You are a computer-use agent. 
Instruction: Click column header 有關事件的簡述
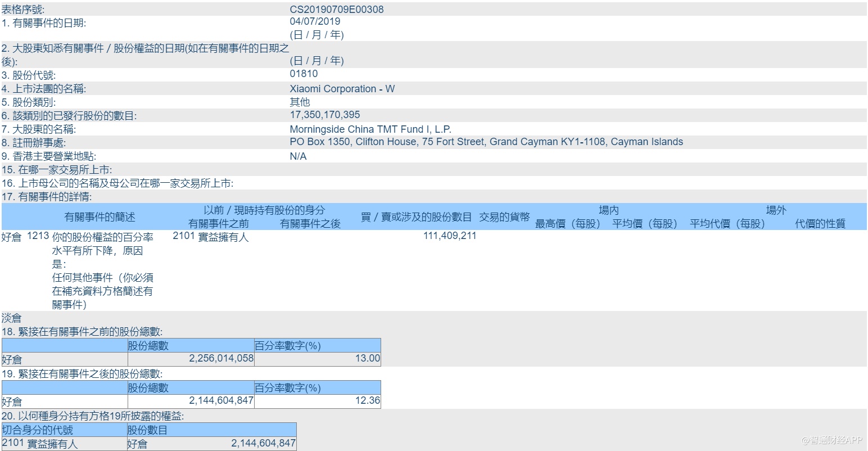[100, 217]
